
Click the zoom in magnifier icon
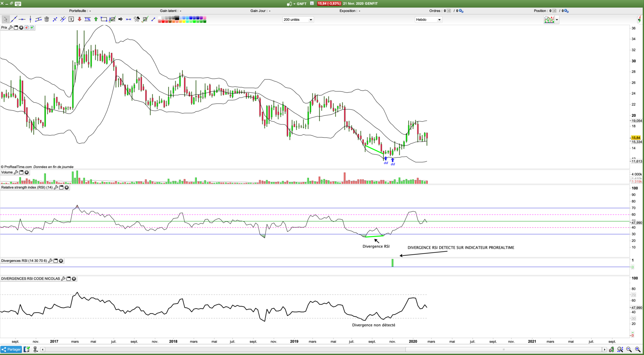pos(637,349)
